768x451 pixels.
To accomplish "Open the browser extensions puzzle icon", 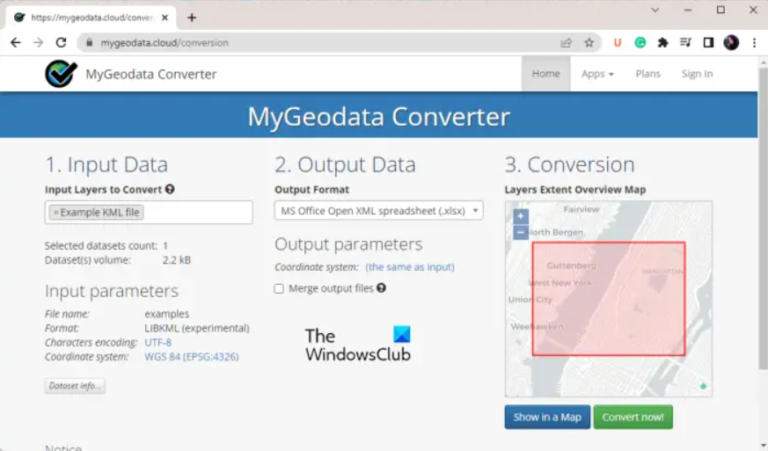I will click(x=663, y=43).
